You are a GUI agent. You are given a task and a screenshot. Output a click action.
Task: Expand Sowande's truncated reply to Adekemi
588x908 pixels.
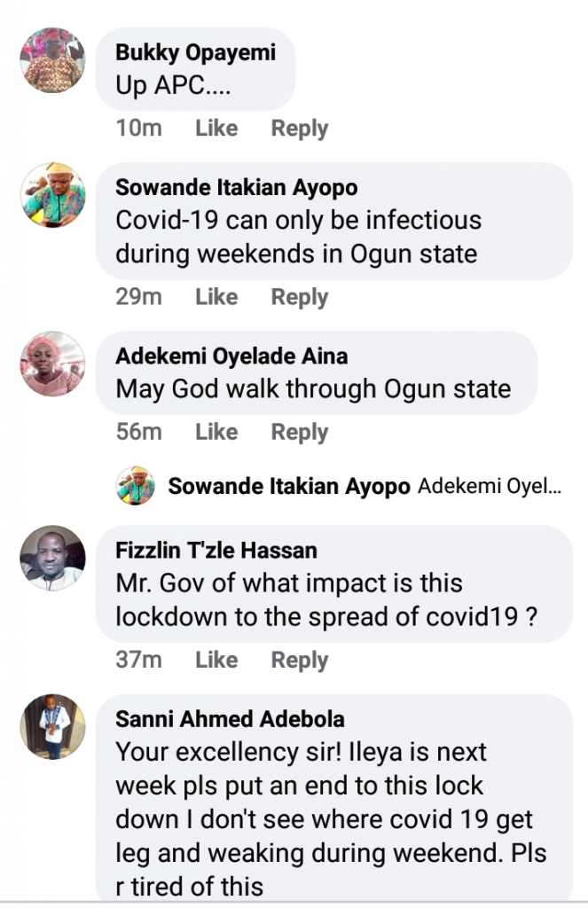pyautogui.click(x=490, y=486)
